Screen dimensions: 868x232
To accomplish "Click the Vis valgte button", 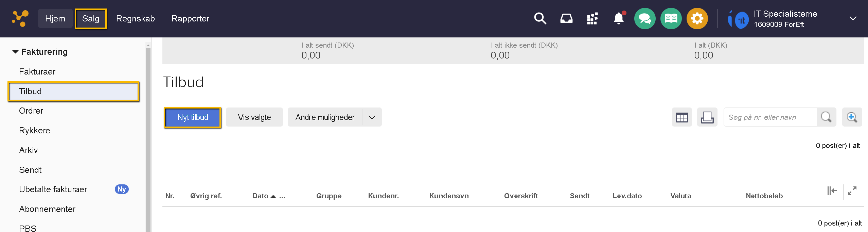I will (x=254, y=117).
